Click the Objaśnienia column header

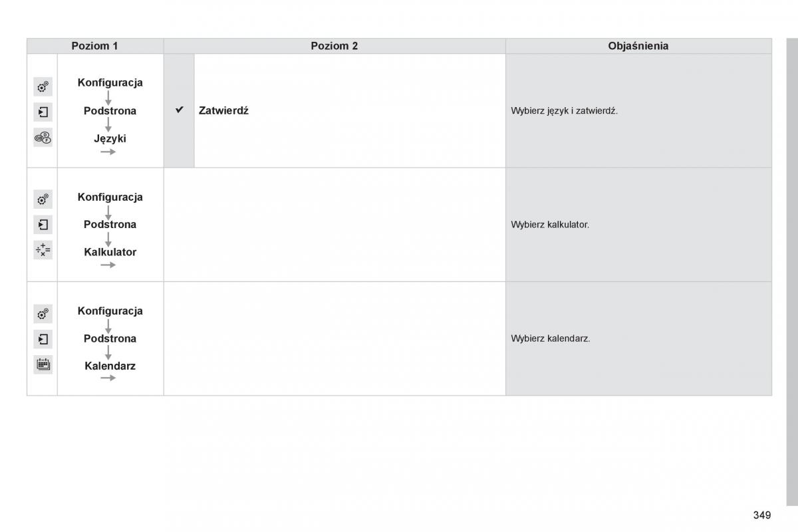(638, 46)
